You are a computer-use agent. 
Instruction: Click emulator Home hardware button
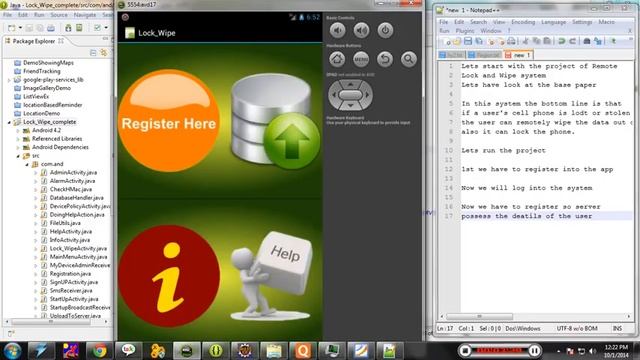click(337, 59)
